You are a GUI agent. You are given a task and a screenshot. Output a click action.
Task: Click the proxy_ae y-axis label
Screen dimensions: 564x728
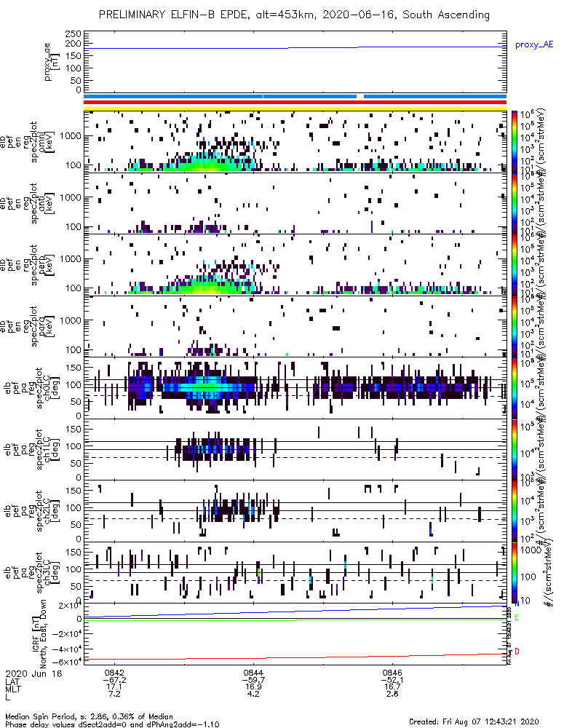[51, 62]
